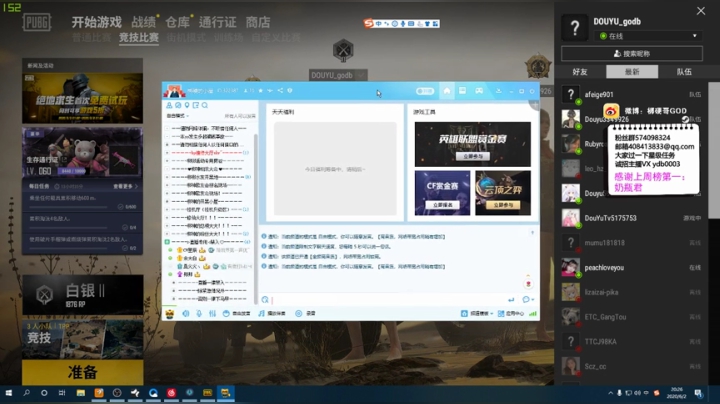Expand the red-text YY sub-channel row
The image size is (720, 404).
pyautogui.click(x=167, y=152)
